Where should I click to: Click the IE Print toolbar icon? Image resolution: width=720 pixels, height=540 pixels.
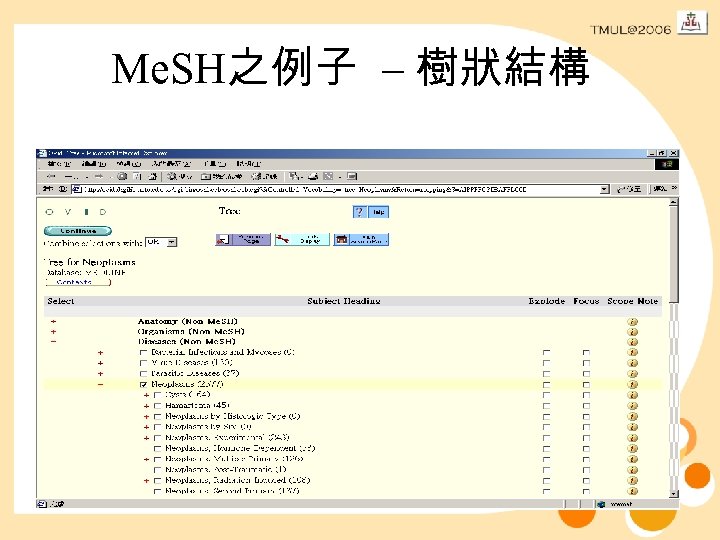(313, 176)
